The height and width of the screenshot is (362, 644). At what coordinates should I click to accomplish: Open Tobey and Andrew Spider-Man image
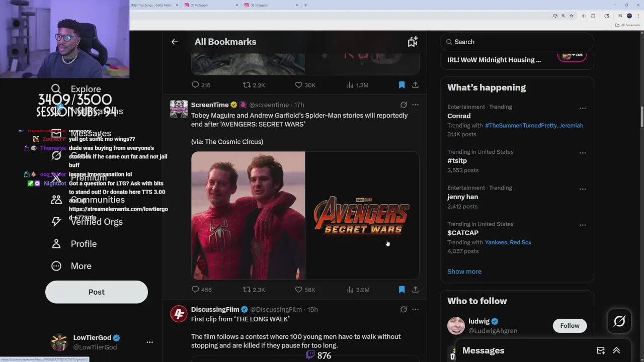pyautogui.click(x=248, y=215)
